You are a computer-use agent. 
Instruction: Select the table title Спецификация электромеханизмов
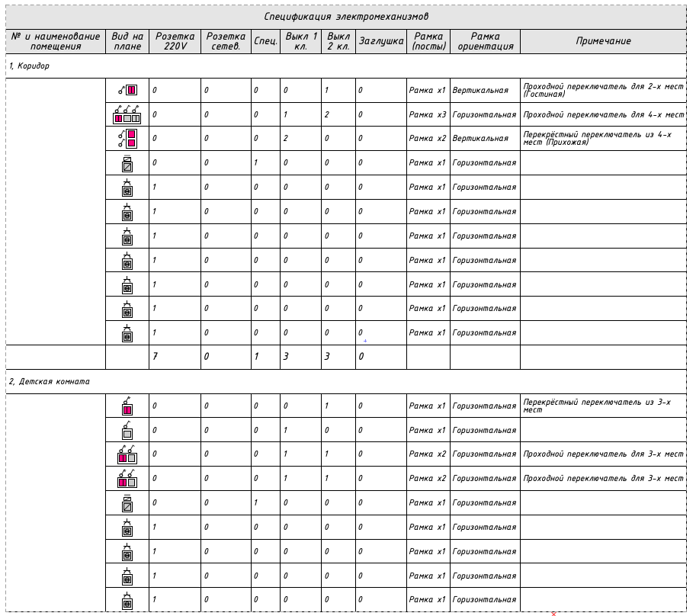347,16
